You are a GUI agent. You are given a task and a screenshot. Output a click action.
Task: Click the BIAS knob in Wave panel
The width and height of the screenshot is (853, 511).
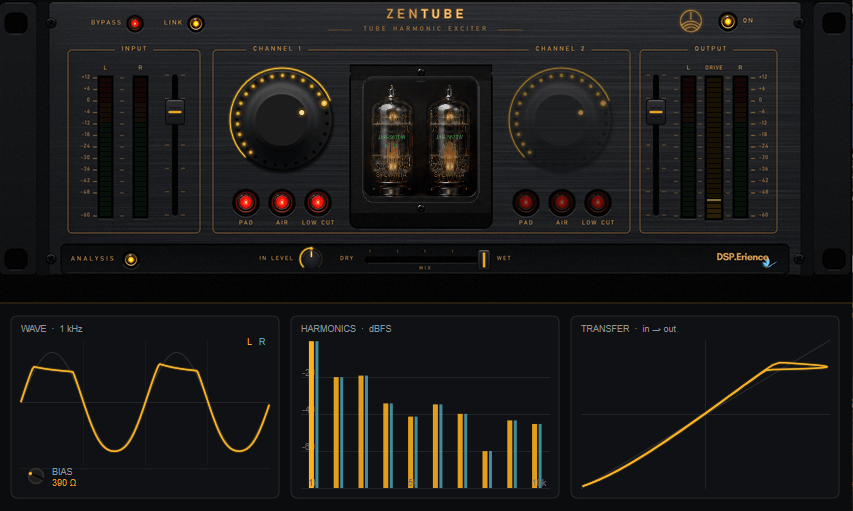coord(36,476)
